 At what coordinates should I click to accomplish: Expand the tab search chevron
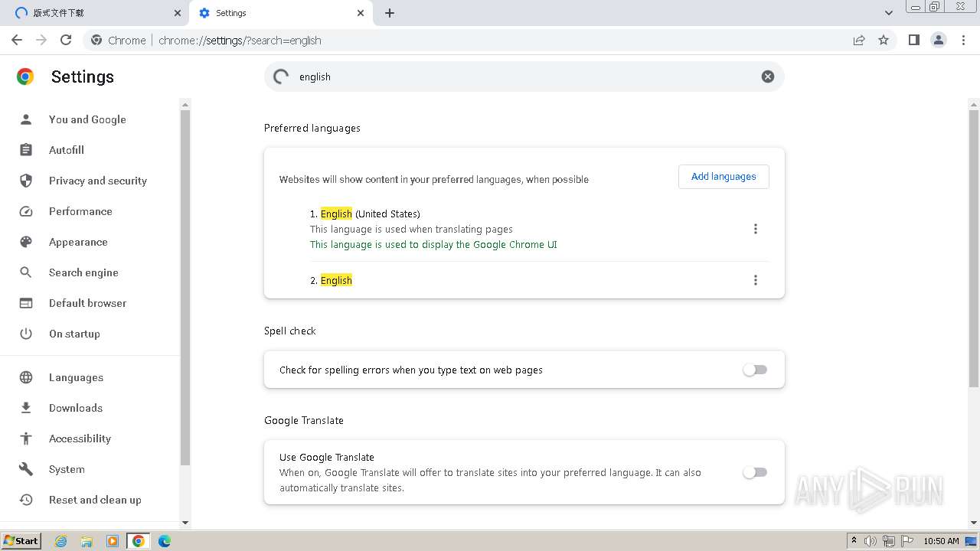[x=888, y=13]
